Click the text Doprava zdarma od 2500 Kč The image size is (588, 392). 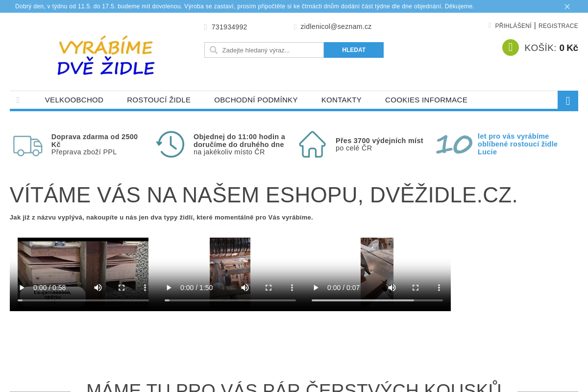pos(95,141)
